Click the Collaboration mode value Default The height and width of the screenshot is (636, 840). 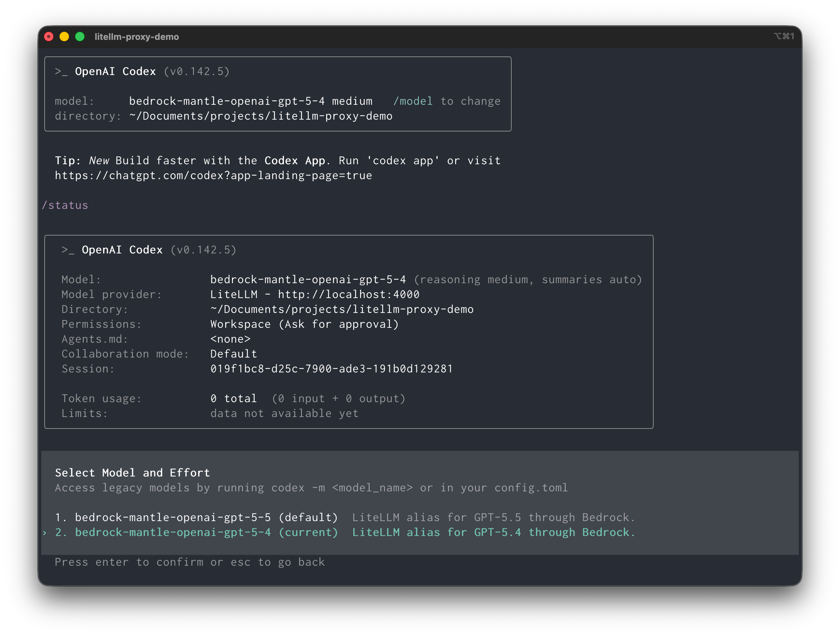(234, 354)
